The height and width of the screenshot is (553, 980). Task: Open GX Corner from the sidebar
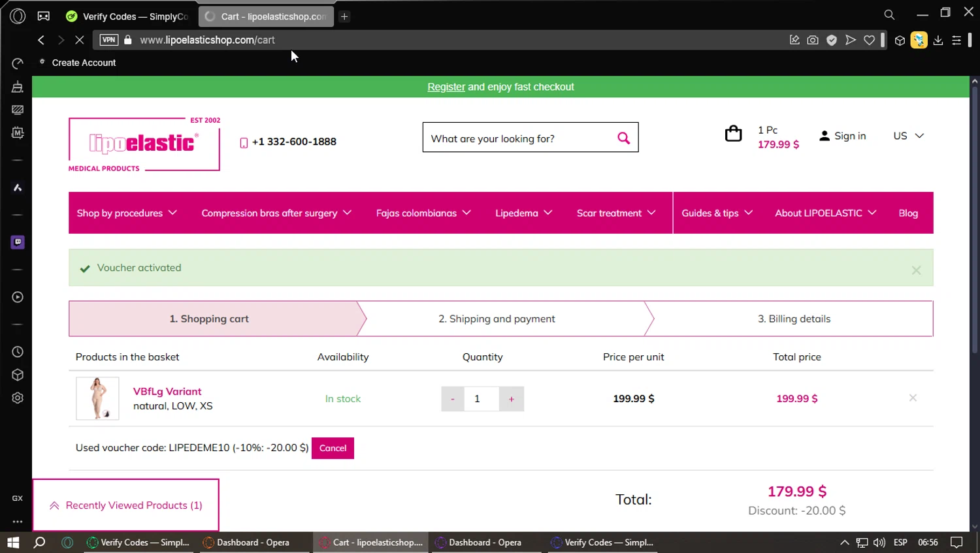point(18,498)
